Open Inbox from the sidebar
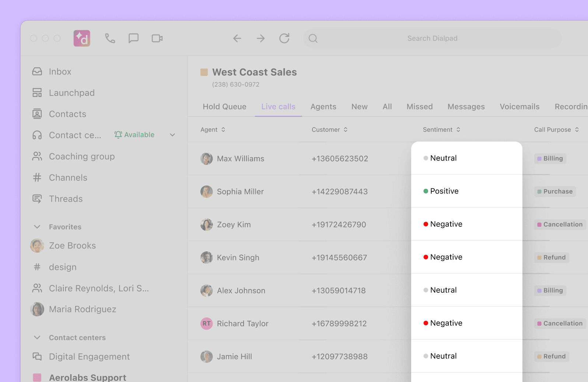 click(x=60, y=72)
